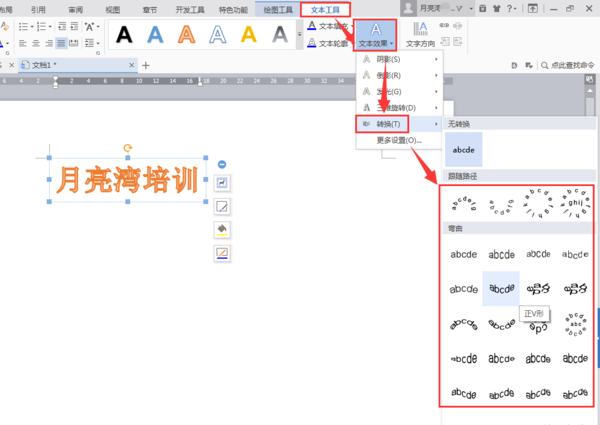
Task: Click the blue minus circle beside text box
Action: [222, 164]
